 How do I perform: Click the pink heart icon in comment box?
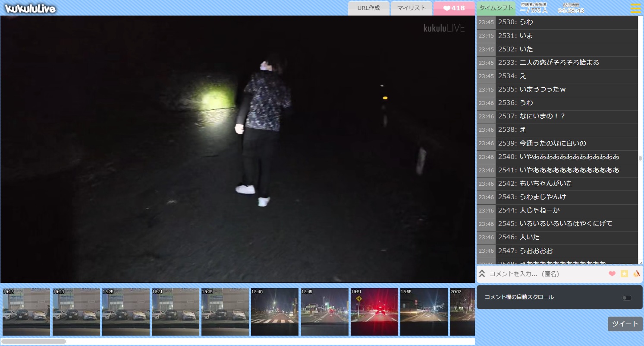[x=612, y=274]
